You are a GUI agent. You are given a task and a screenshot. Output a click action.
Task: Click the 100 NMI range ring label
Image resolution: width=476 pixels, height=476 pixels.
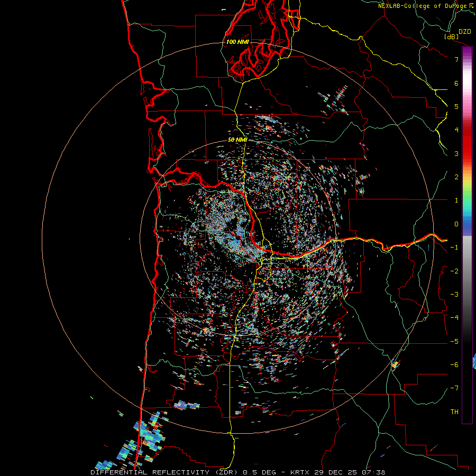(237, 42)
